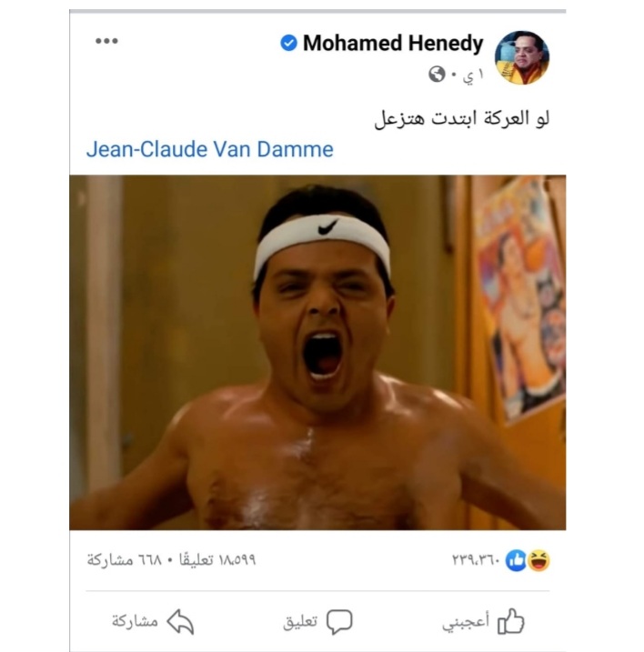Click the share arrow icon
This screenshot has height=652, width=644.
point(180,622)
